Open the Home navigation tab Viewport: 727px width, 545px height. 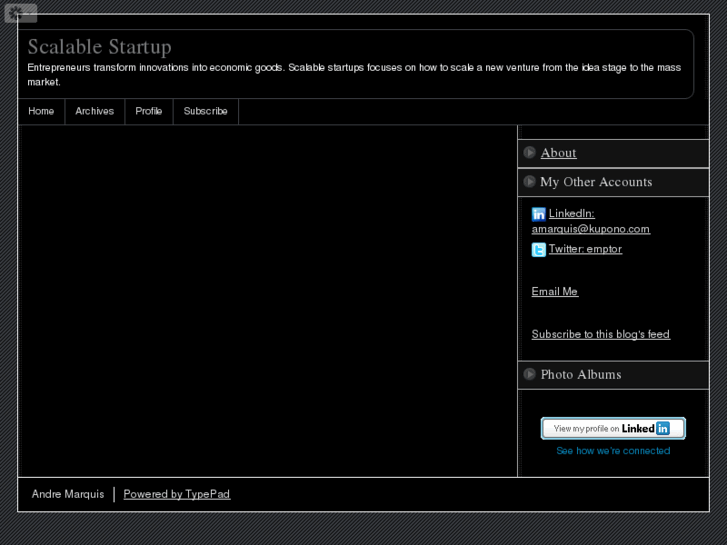pos(41,111)
